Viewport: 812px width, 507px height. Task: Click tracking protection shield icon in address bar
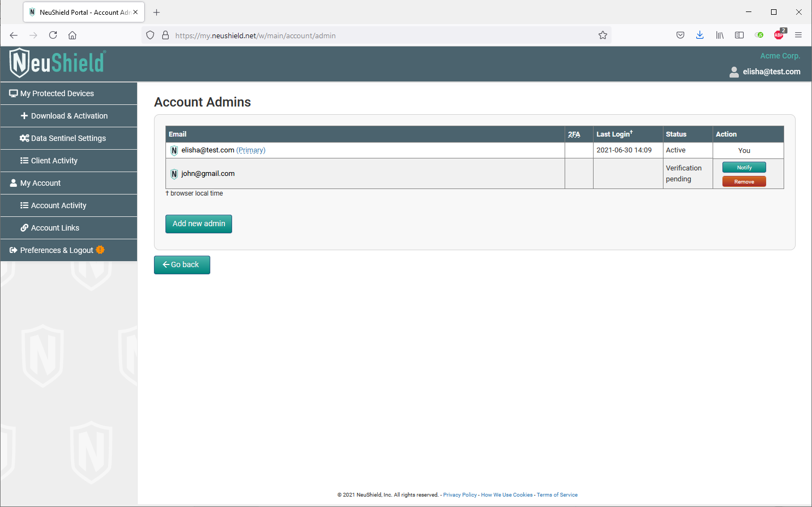[x=150, y=36]
